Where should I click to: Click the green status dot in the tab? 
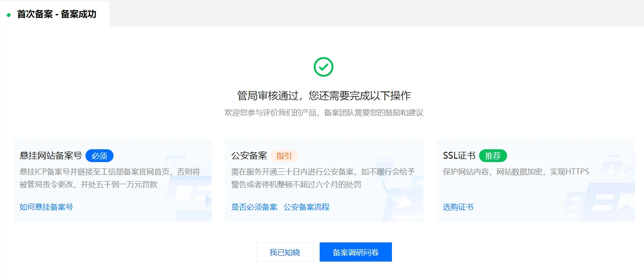9,15
